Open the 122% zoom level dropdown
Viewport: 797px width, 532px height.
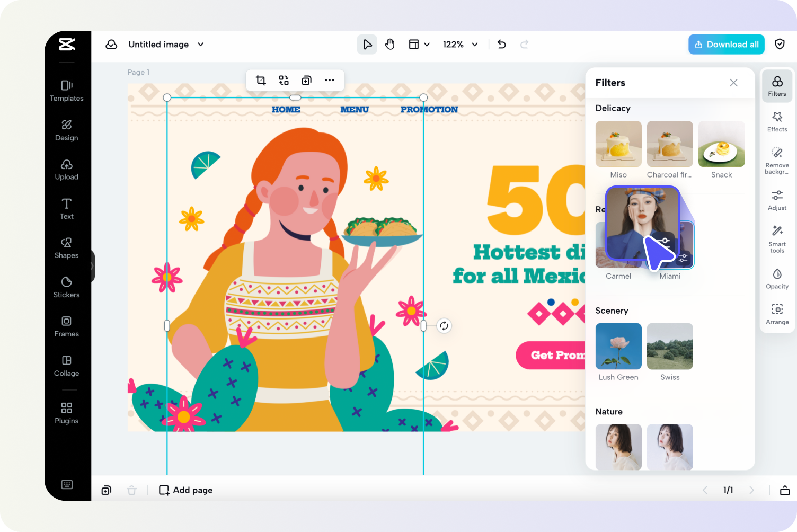click(461, 45)
